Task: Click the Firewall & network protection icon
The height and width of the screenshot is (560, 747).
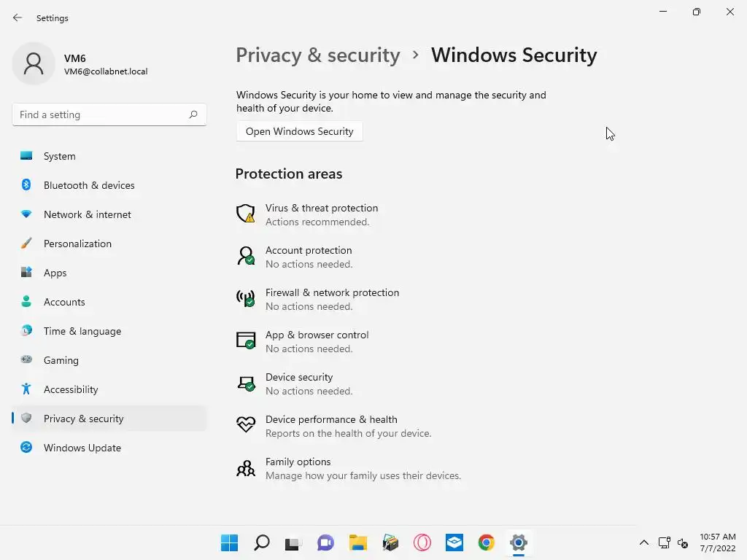Action: coord(246,298)
